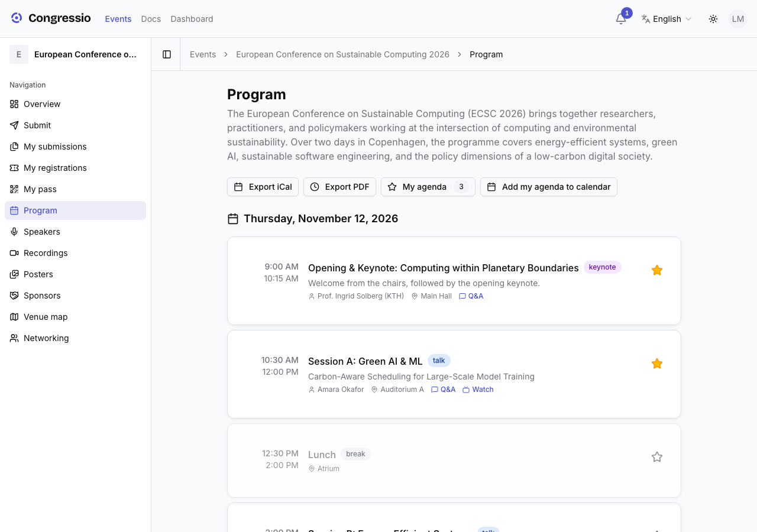This screenshot has width=757, height=532.
Task: Open My registrations in the navigation
Action: (x=75, y=168)
